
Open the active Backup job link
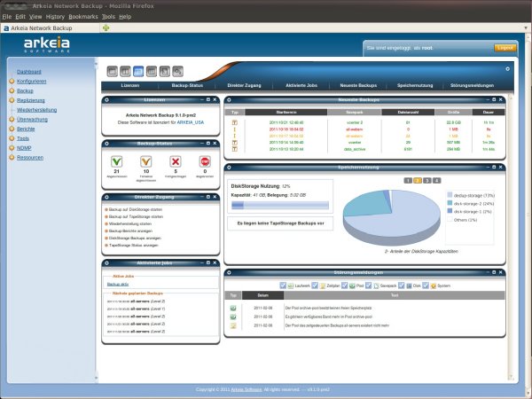tap(118, 285)
